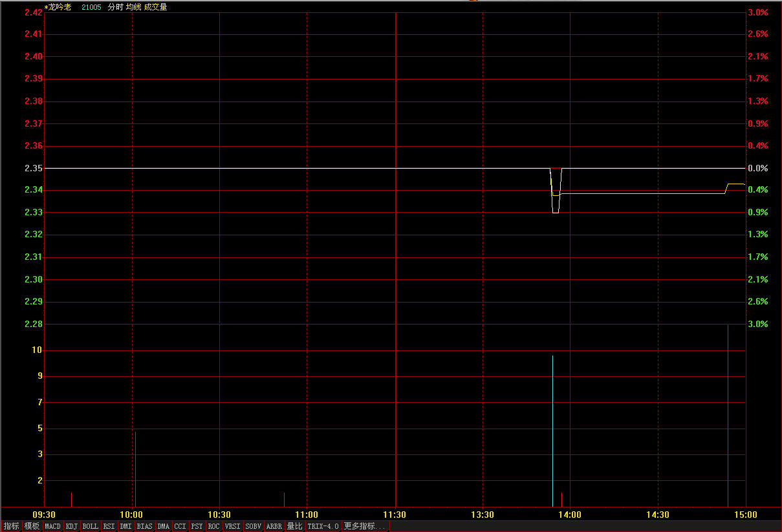Open the 指标 indicators menu

pos(11,526)
